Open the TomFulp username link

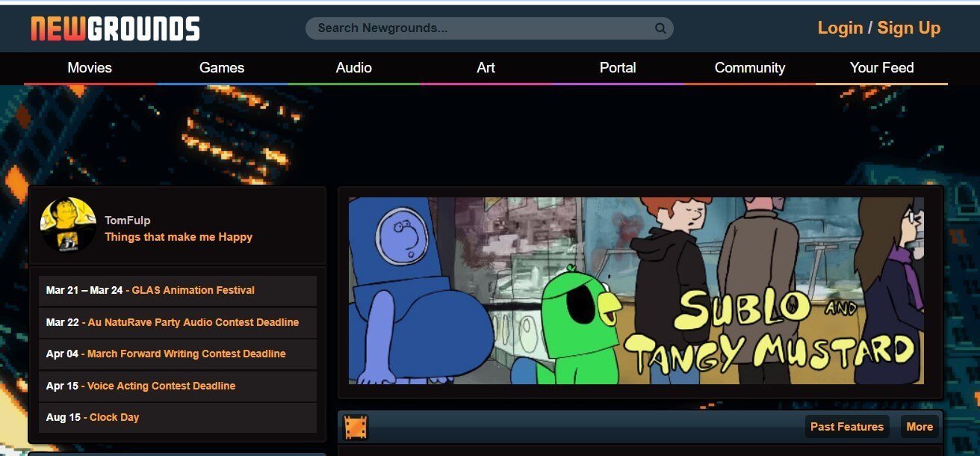click(128, 221)
